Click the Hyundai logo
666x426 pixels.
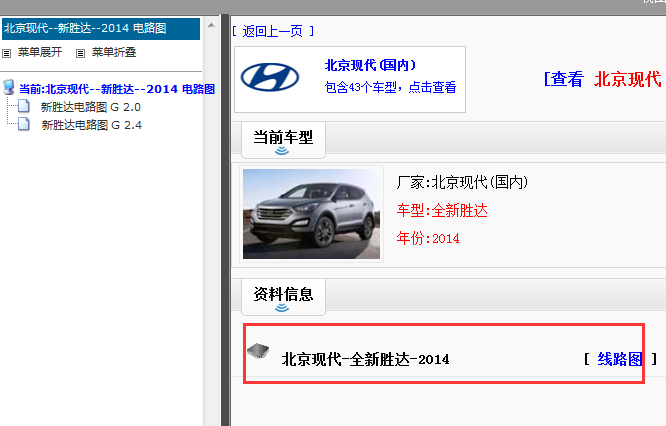coord(270,77)
